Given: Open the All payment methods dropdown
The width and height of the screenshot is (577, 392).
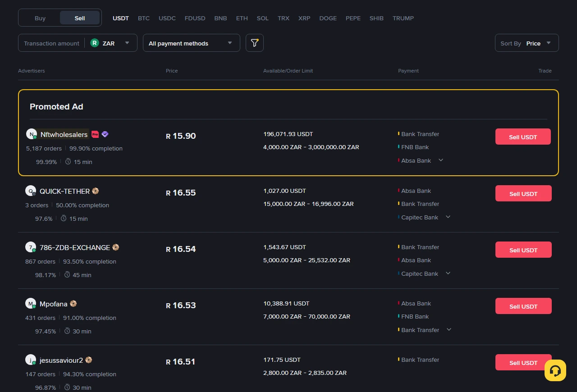Looking at the screenshot, I should [x=192, y=43].
